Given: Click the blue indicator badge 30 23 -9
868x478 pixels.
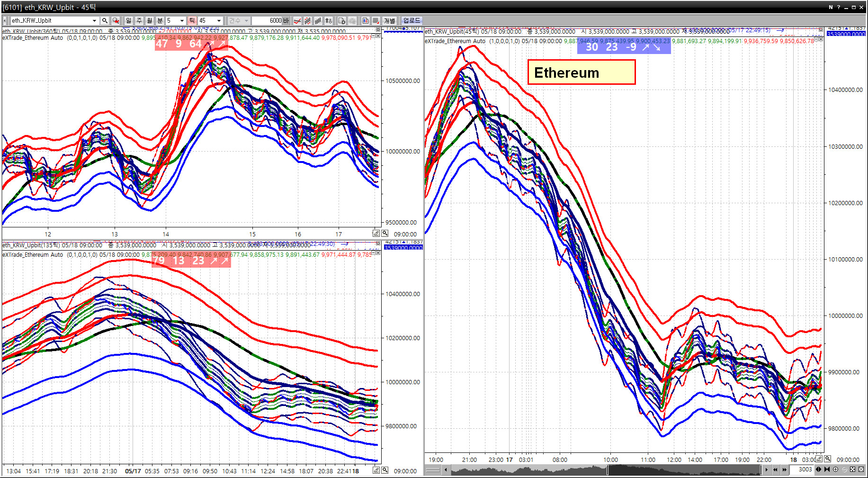Looking at the screenshot, I should [x=624, y=47].
